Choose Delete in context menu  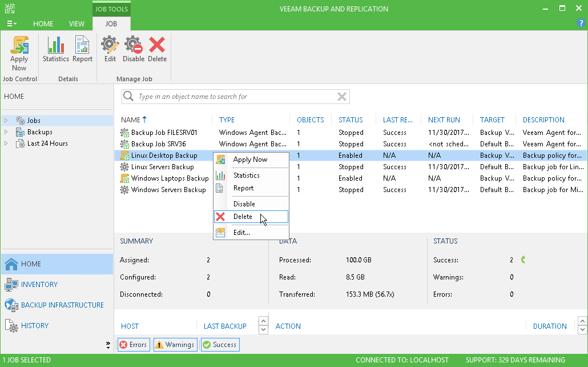click(251, 216)
